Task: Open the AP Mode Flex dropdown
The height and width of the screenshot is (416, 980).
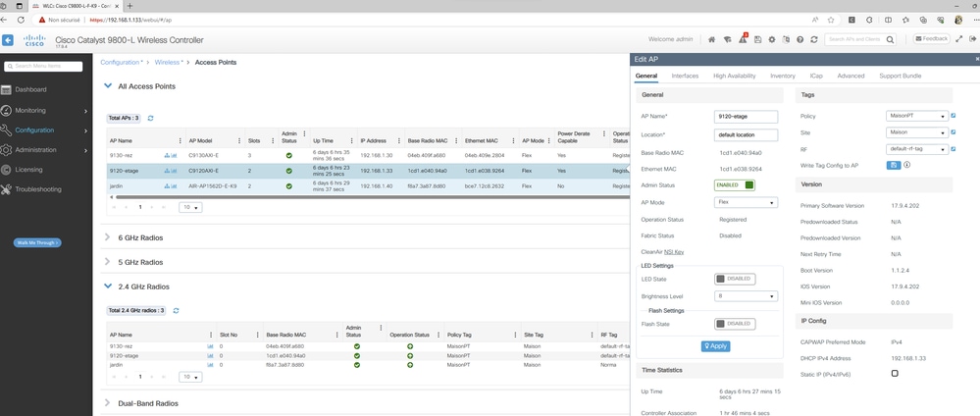Action: [x=746, y=203]
